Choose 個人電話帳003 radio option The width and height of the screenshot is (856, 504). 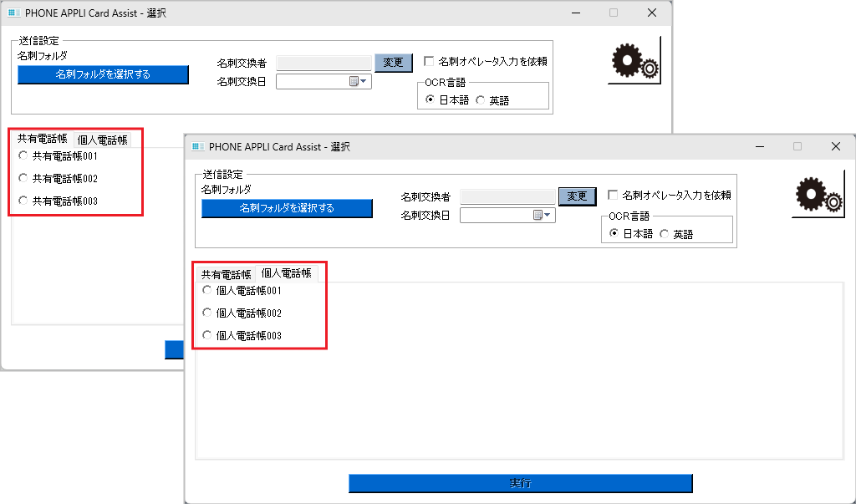coord(206,334)
